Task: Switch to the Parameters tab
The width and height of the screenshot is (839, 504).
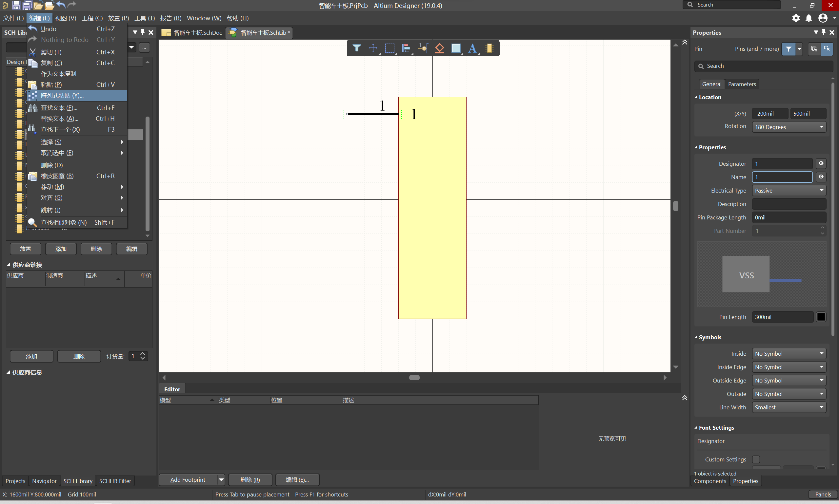Action: tap(742, 84)
